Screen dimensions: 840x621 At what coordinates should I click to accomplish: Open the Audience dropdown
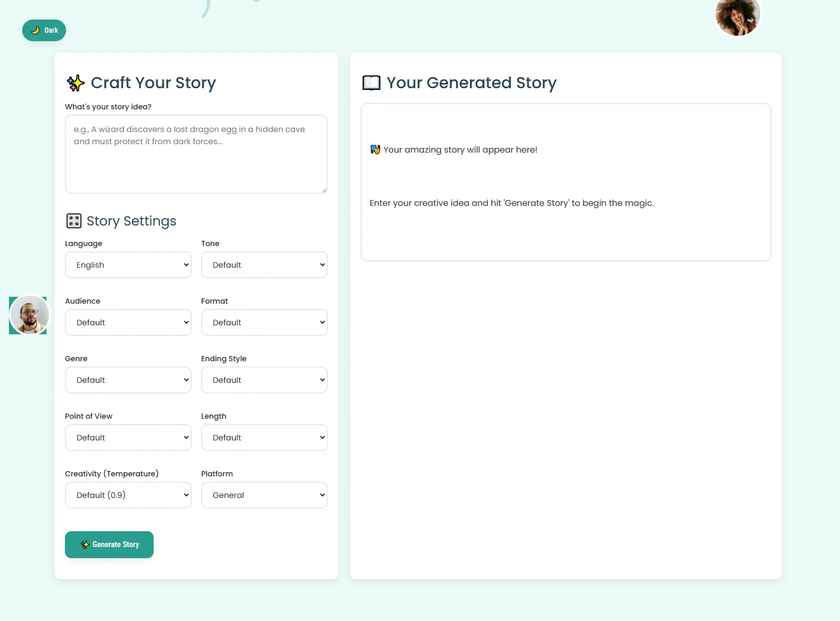click(x=128, y=322)
